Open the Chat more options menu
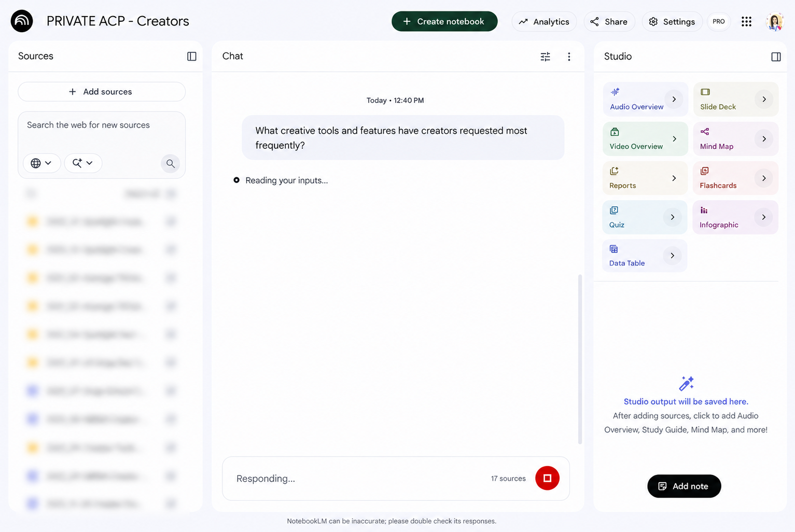This screenshot has height=532, width=795. tap(569, 57)
